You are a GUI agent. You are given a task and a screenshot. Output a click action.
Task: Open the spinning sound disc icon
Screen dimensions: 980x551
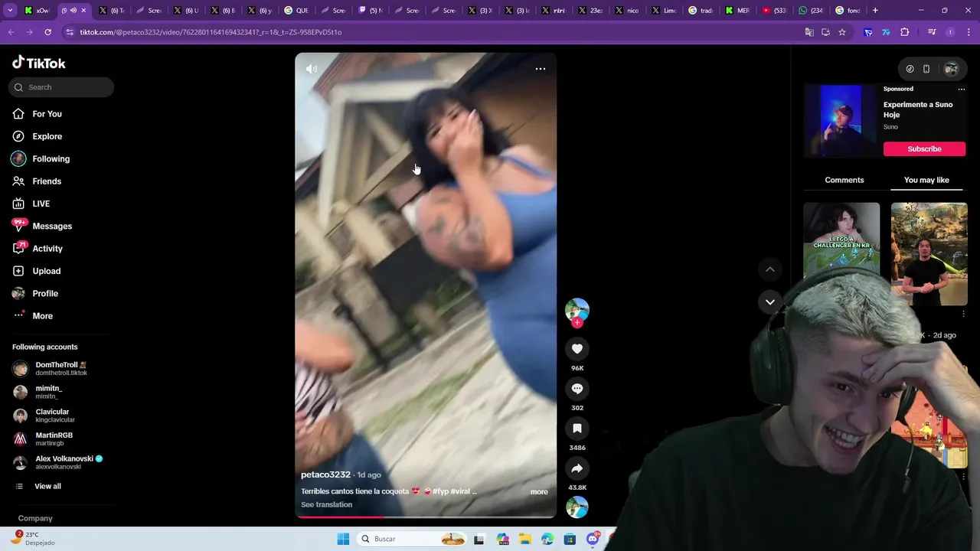[577, 507]
